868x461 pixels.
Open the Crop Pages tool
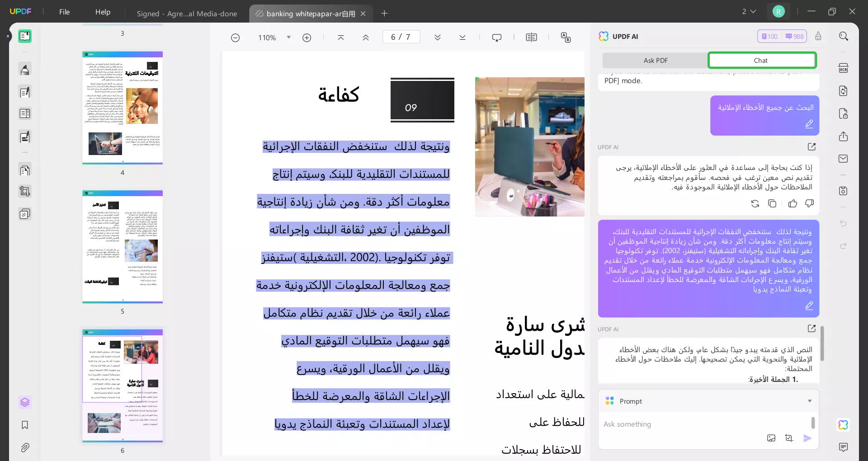pyautogui.click(x=24, y=191)
